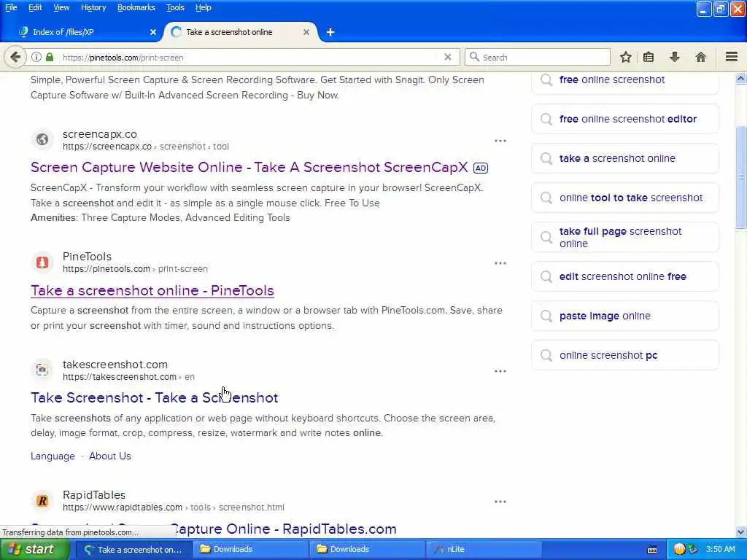Click the system tray clock 3:50 AM

click(720, 549)
